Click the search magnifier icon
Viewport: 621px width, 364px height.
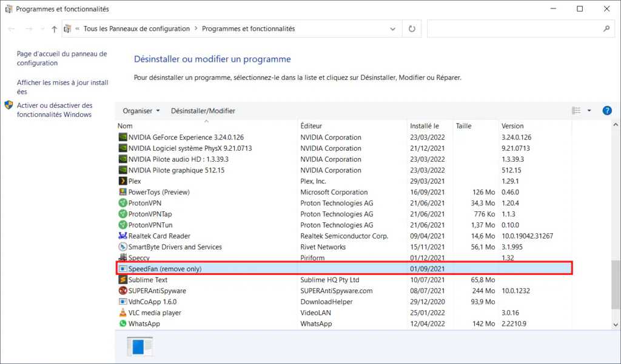click(606, 28)
